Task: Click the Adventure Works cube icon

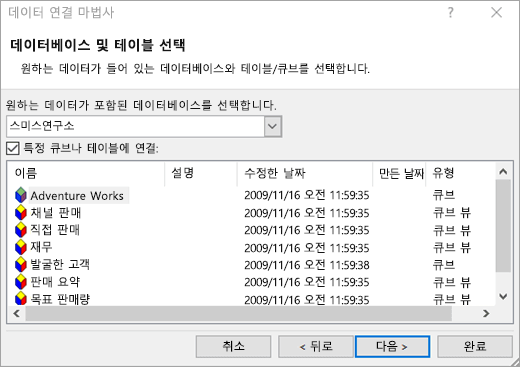Action: (21, 195)
